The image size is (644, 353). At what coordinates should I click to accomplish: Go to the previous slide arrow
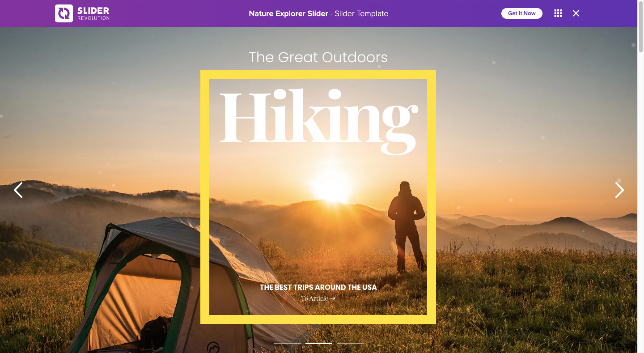tap(18, 190)
